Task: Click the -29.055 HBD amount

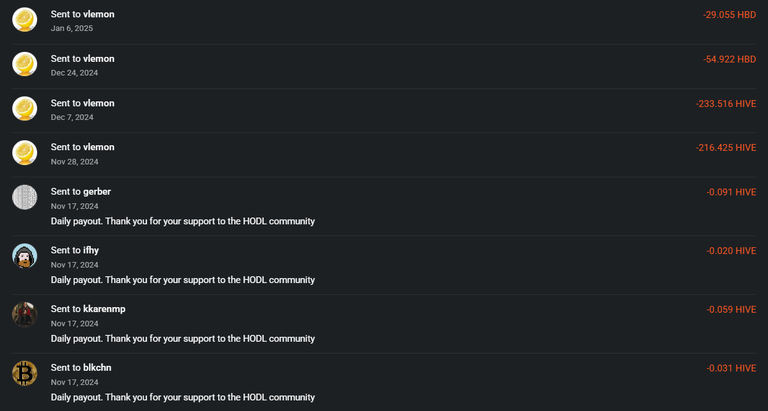Action: [x=729, y=15]
